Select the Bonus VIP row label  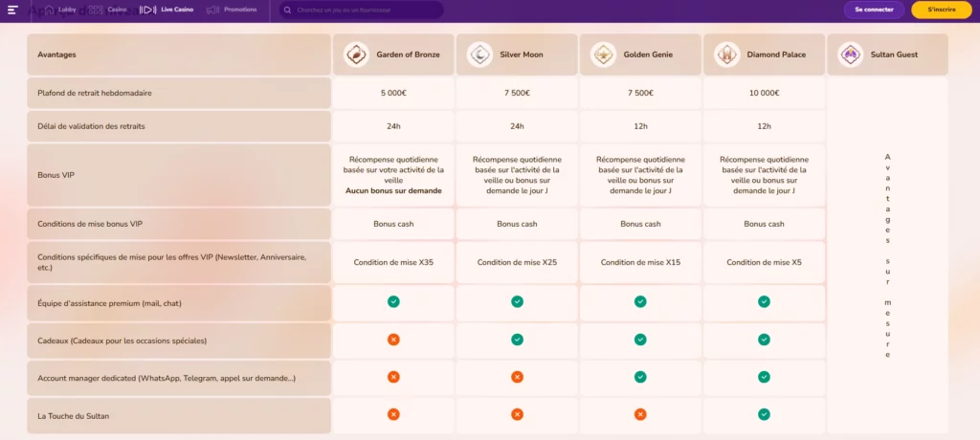(56, 175)
